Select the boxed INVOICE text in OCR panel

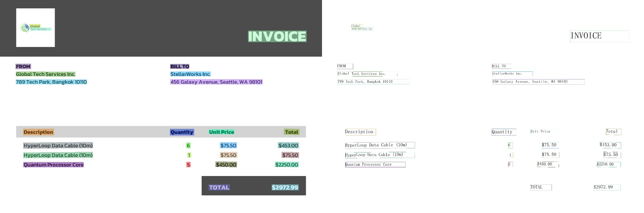pyautogui.click(x=599, y=36)
